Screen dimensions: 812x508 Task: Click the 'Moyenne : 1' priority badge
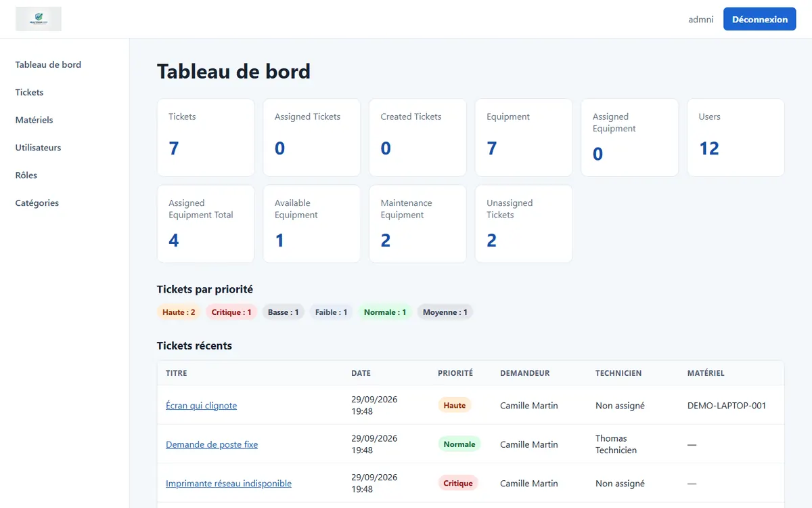(x=445, y=312)
